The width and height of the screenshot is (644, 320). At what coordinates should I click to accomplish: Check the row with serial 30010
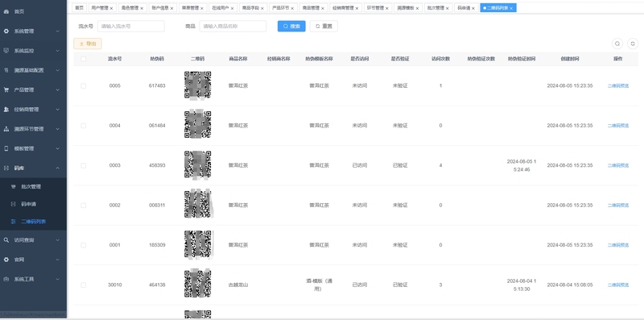point(84,285)
